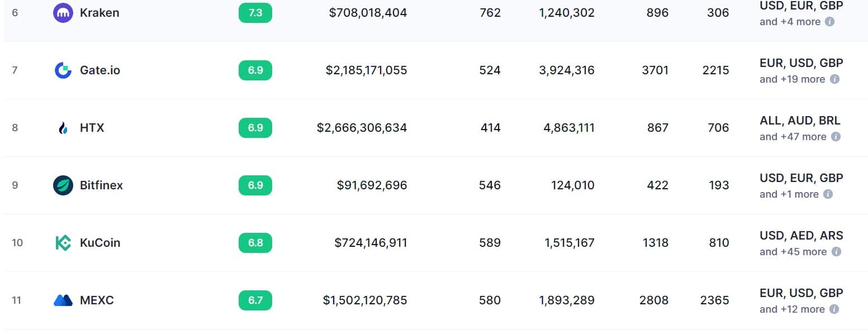Screen dimensions: 868x330
Task: Click info icon beside Kraken's +4 more
Action: tap(830, 22)
